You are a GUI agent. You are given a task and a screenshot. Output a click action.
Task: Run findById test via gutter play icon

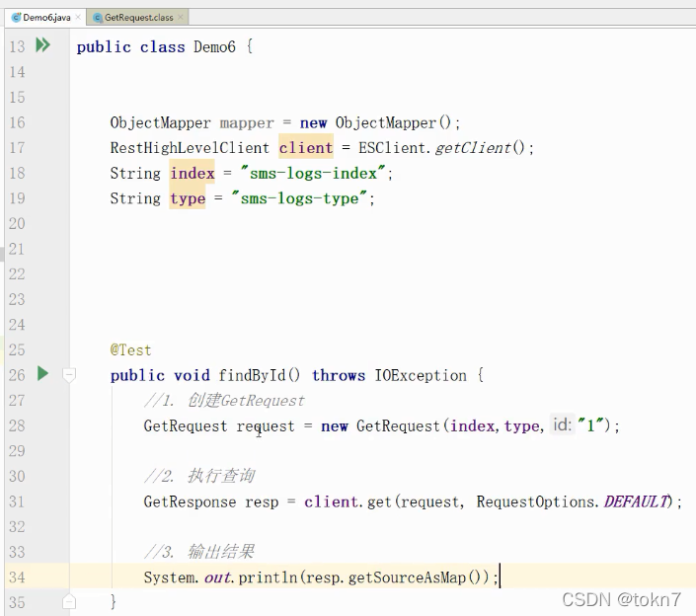pos(42,373)
